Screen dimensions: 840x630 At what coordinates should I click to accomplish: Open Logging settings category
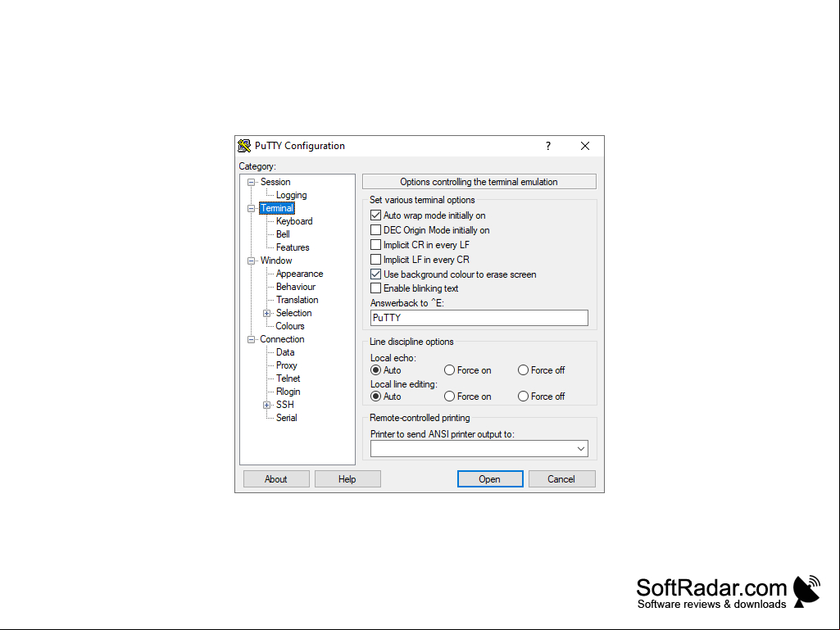coord(292,195)
